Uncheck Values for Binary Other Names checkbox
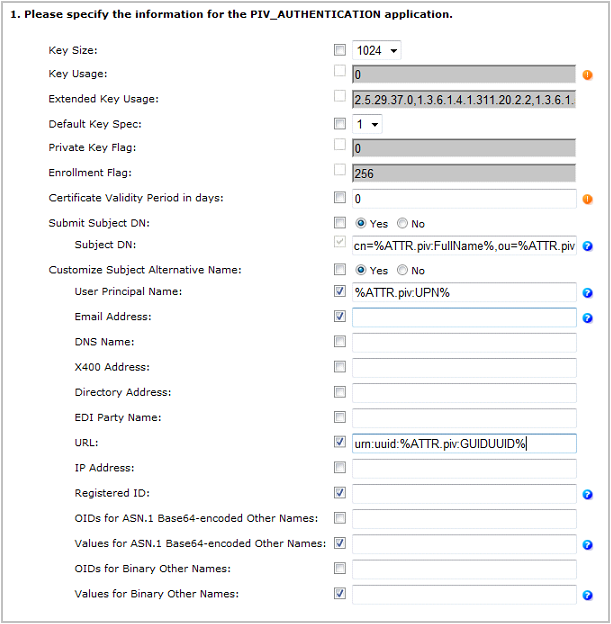This screenshot has width=611, height=624. pos(340,593)
